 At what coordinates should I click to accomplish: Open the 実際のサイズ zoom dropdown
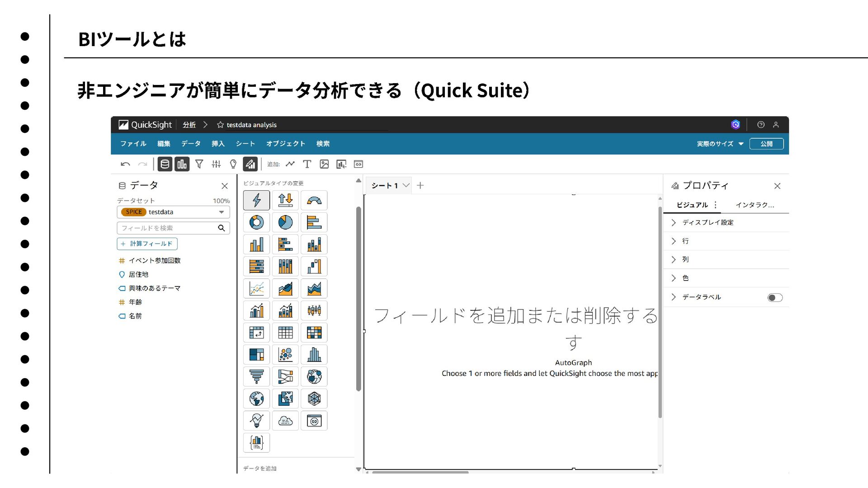coord(720,144)
